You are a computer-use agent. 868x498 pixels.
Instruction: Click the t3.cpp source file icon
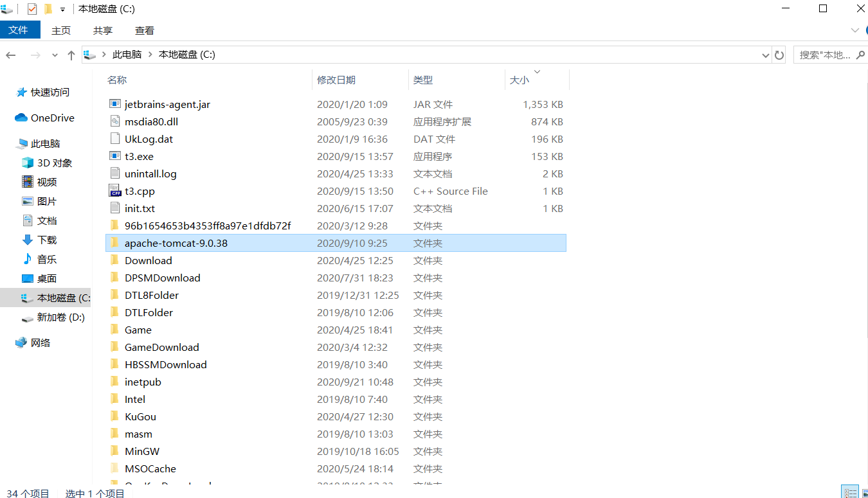[x=115, y=191]
